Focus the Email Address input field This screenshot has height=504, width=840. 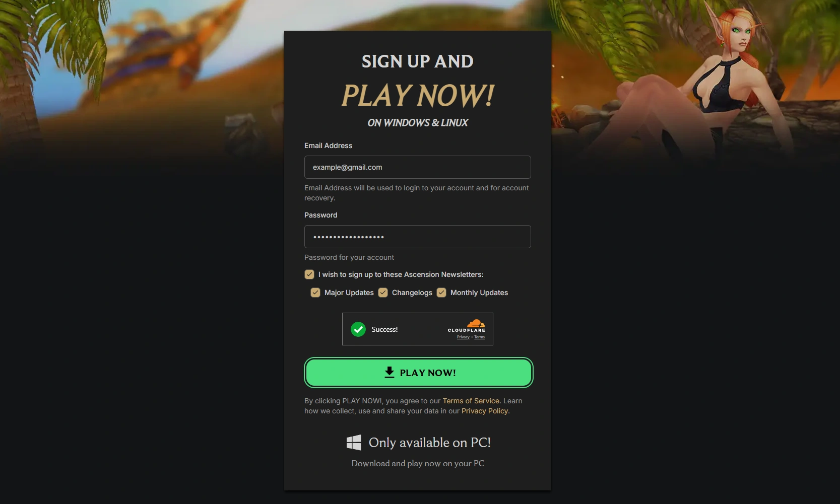(x=418, y=167)
